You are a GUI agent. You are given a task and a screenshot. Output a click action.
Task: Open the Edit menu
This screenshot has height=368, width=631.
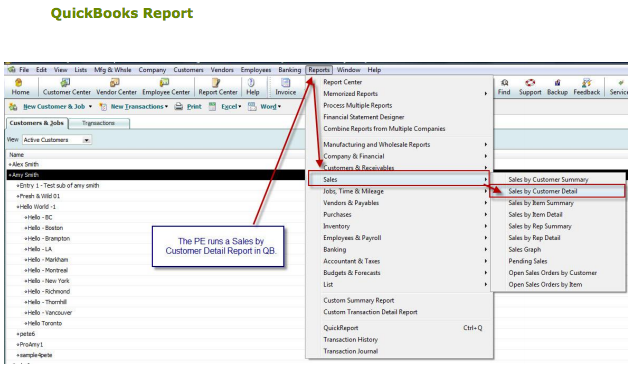[41, 70]
